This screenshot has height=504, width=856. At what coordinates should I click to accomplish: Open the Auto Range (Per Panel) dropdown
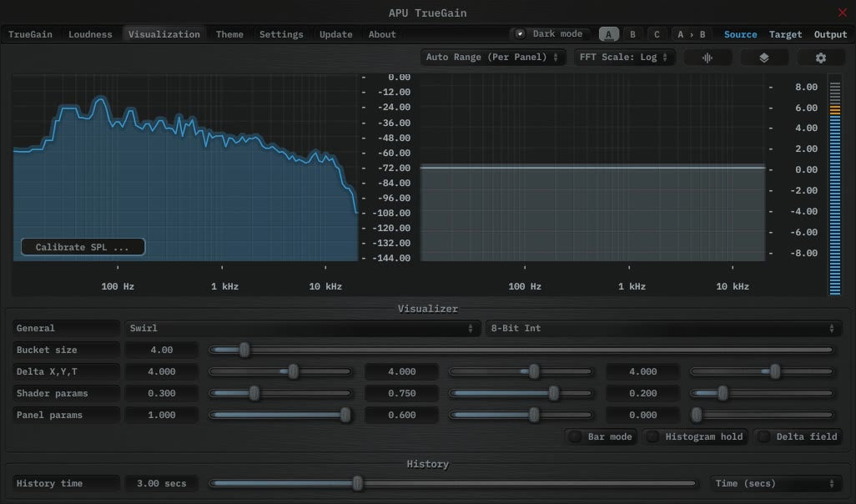(x=492, y=57)
